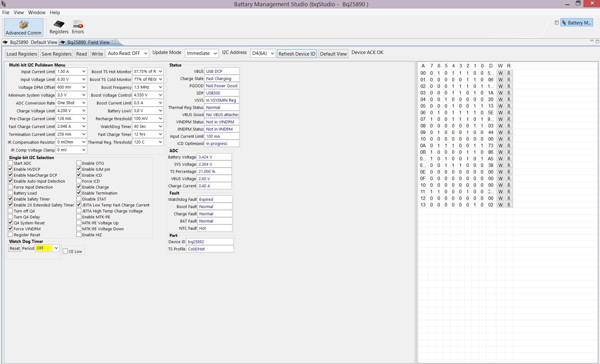Toggle Enable ILIM pin checkbox
The image size is (600, 364).
(x=79, y=169)
